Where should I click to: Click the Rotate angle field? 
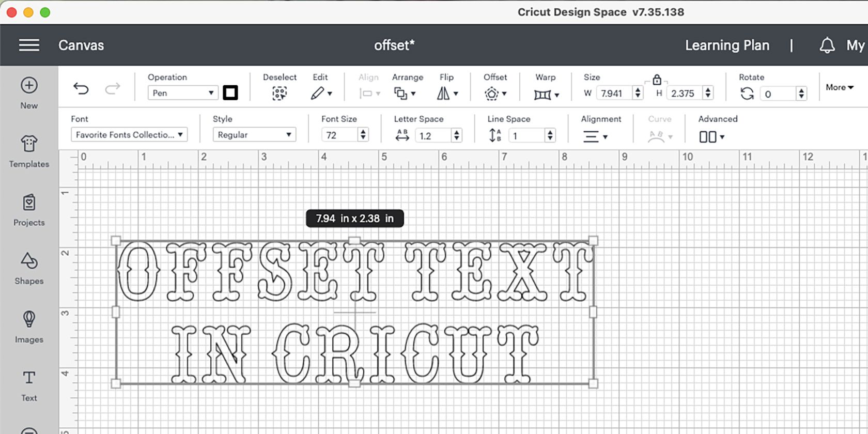point(778,94)
